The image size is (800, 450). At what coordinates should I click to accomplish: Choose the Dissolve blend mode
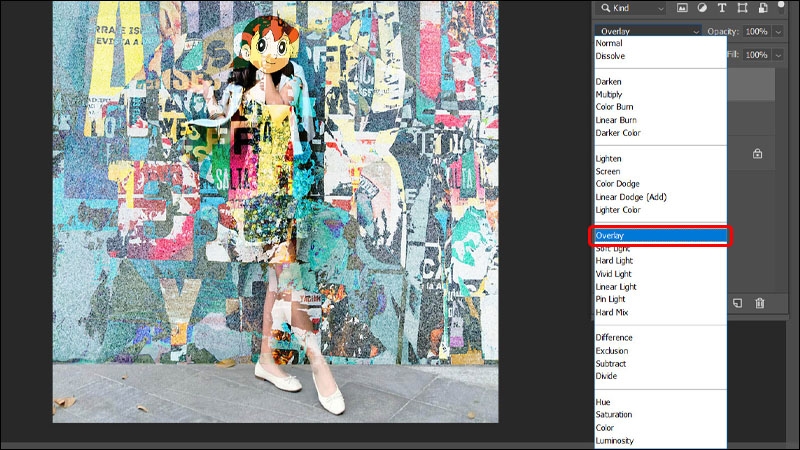[610, 56]
